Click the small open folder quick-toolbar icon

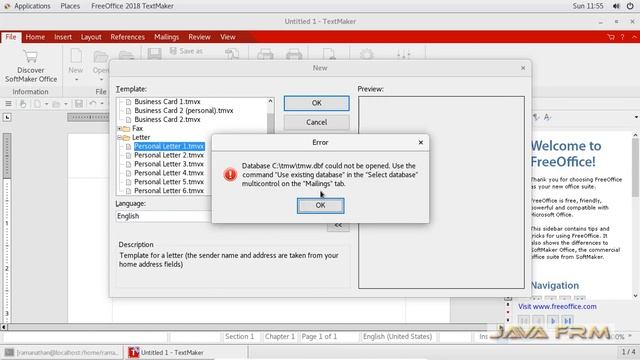tap(56, 104)
